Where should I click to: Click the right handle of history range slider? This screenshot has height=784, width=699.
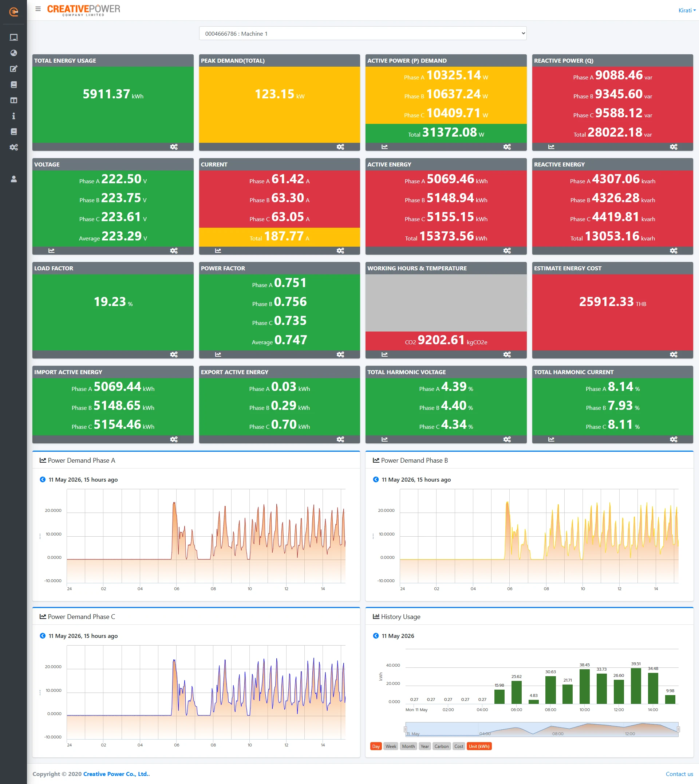click(678, 729)
